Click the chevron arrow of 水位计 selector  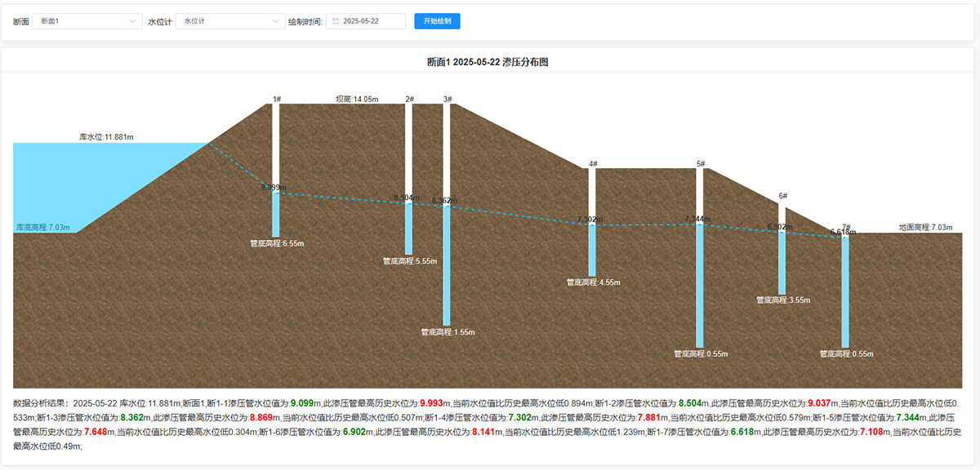click(x=274, y=21)
